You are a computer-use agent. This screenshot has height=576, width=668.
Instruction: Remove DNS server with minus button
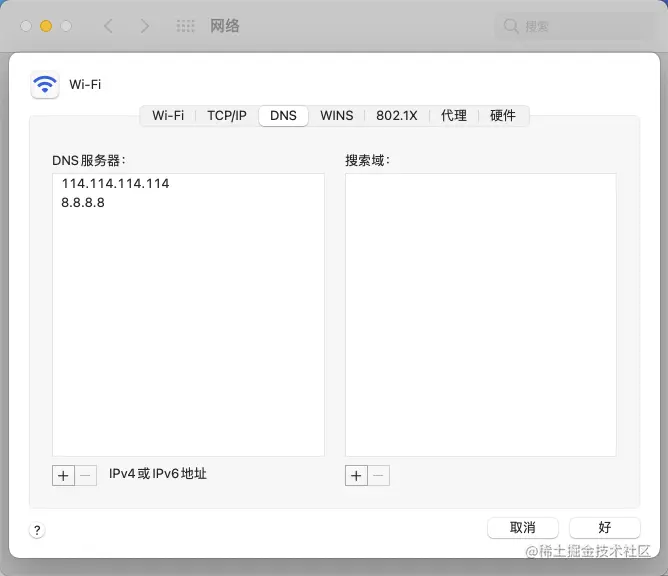pos(86,475)
